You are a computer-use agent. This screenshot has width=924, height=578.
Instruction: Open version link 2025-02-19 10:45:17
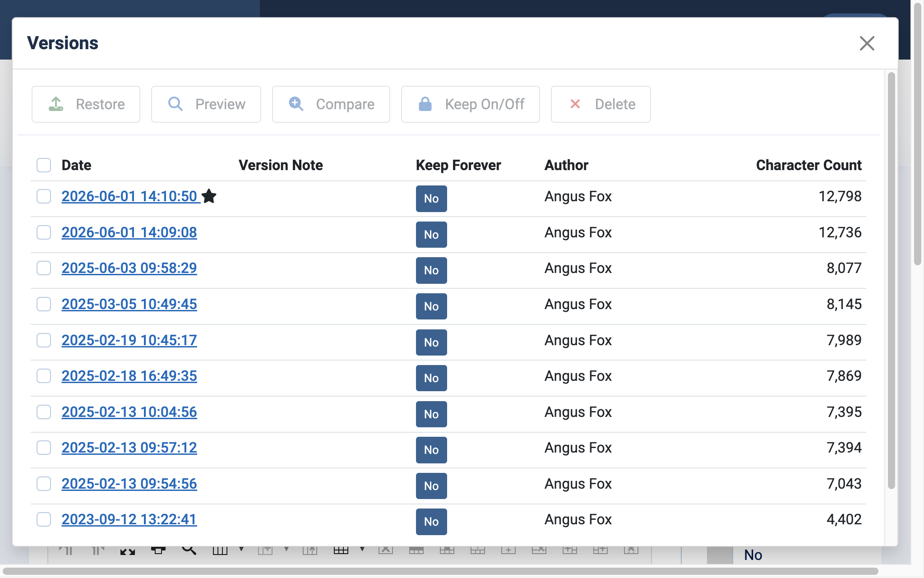(x=129, y=340)
